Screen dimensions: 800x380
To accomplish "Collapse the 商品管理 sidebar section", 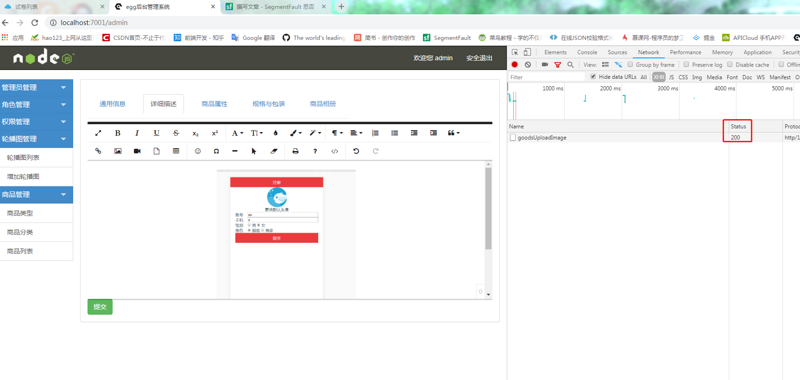I will point(36,194).
